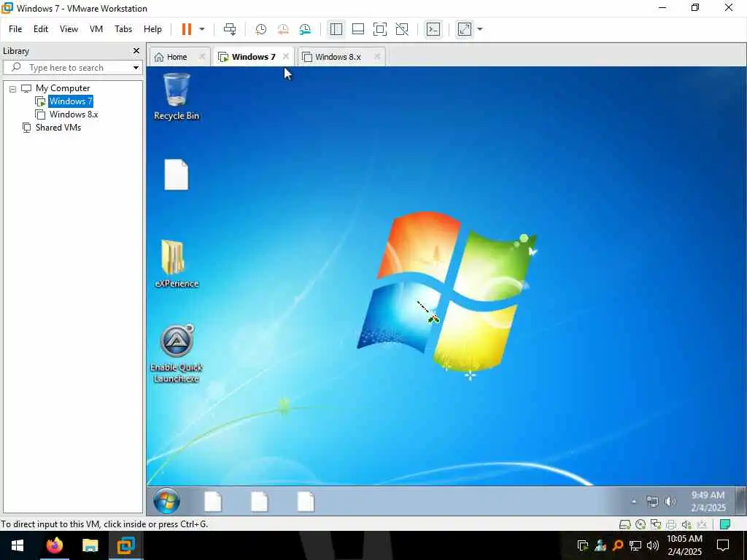Toggle the console view toolbar icon
This screenshot has height=560, width=747.
pyautogui.click(x=433, y=29)
